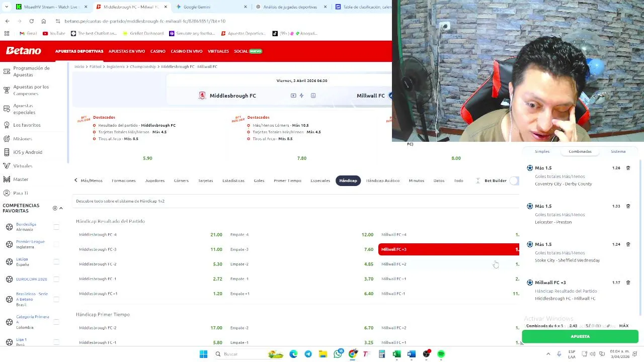Go to browser home page icon
Screen dimensions: 644x362
point(43,21)
